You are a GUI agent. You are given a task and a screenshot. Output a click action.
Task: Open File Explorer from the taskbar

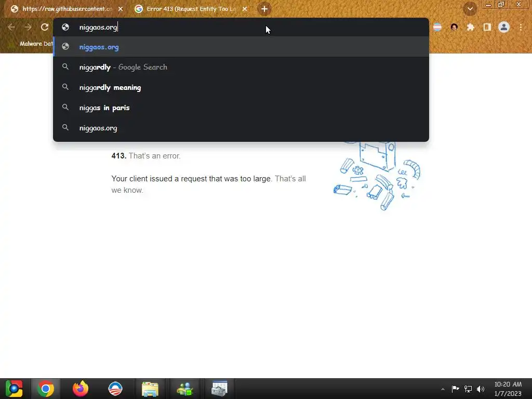click(150, 389)
